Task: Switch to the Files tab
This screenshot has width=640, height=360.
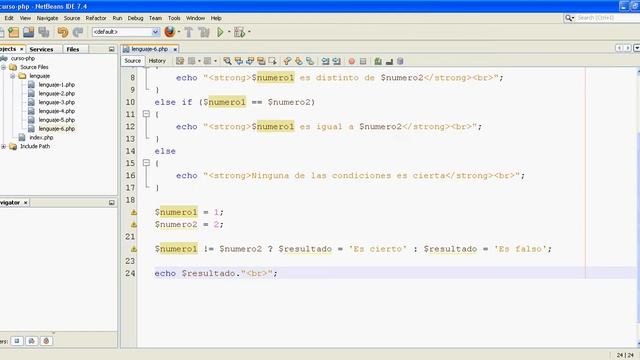Action: tap(73, 49)
